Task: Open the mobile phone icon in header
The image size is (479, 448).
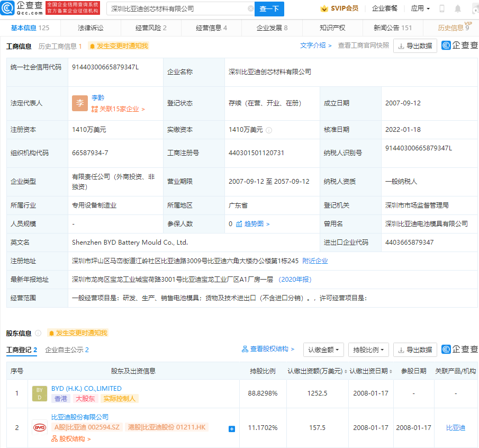Action: 442,9
